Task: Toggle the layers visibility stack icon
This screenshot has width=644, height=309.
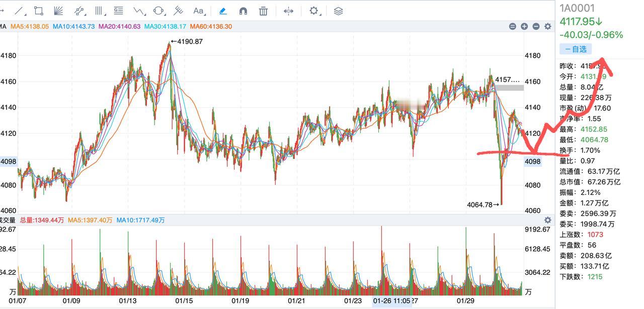Action: [x=339, y=11]
